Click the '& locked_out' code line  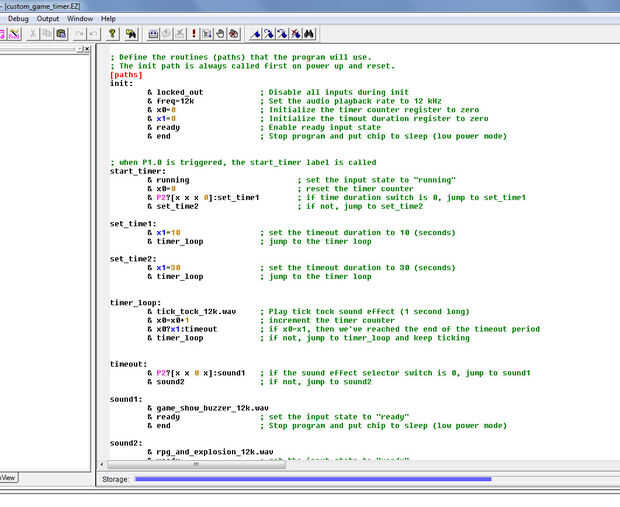point(175,92)
